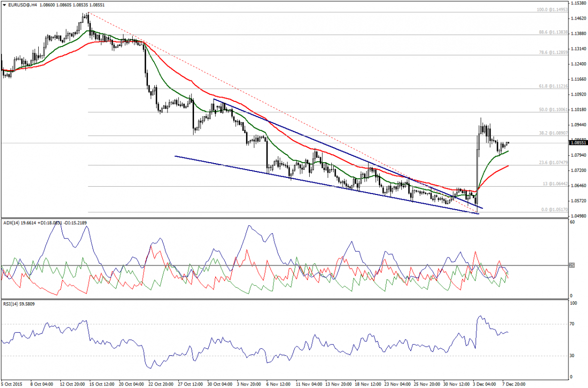Select the 78.6 Fibonacci level label
The image size is (588, 388).
click(x=552, y=52)
